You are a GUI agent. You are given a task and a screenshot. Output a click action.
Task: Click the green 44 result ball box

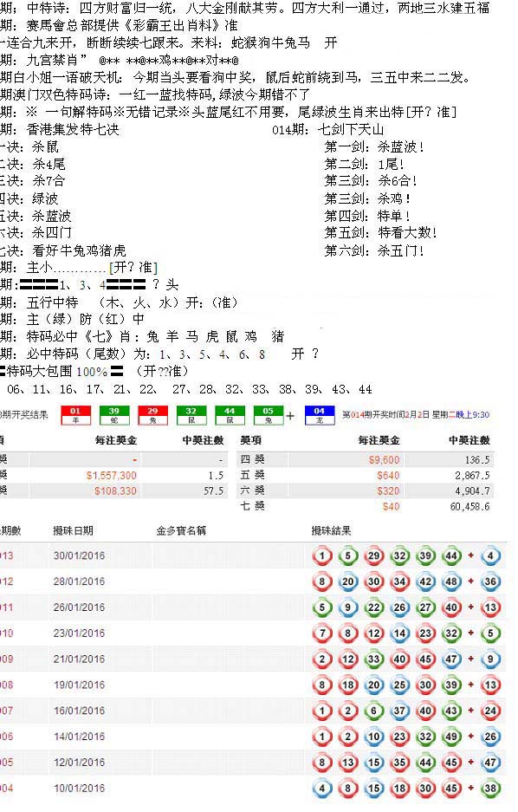coord(230,415)
